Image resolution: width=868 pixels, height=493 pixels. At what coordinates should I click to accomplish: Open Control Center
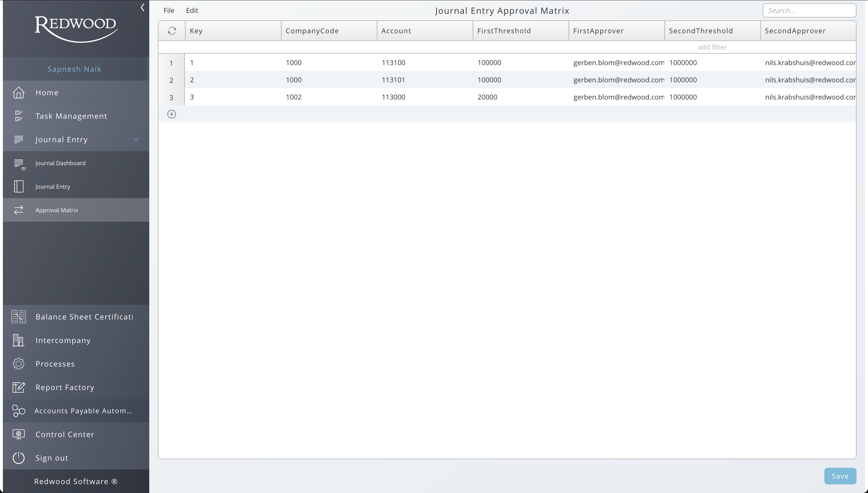(76, 434)
